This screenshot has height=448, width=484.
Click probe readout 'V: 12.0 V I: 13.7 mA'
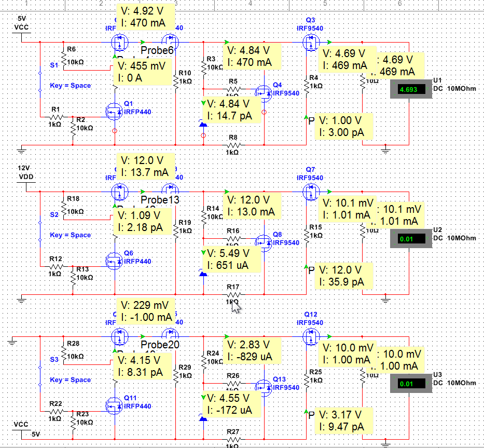point(146,167)
